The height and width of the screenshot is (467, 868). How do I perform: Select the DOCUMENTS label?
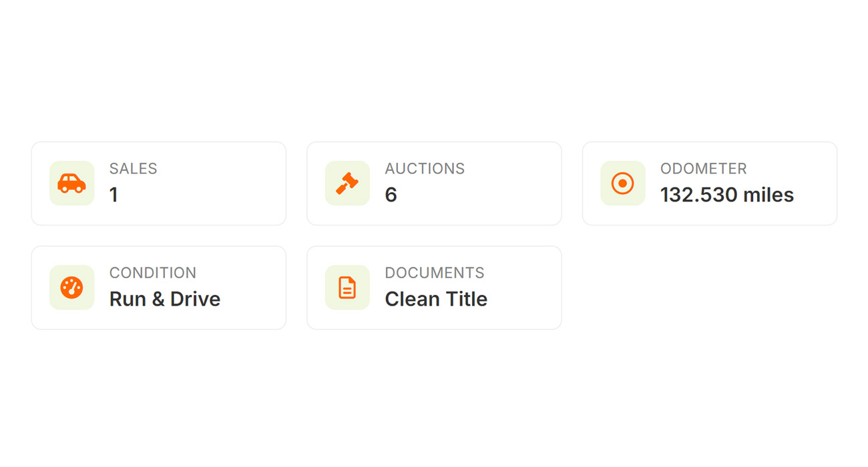(x=435, y=273)
